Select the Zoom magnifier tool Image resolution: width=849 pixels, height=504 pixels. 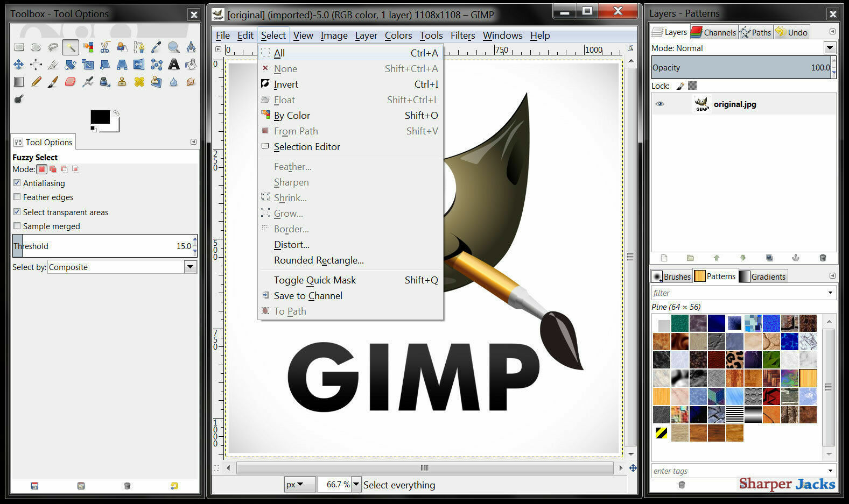173,47
